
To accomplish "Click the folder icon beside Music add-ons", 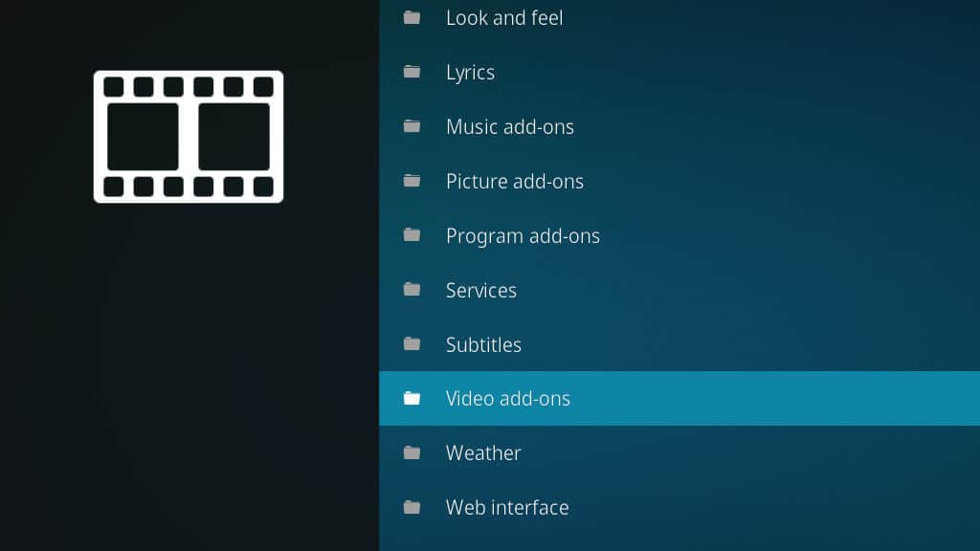I will click(412, 126).
